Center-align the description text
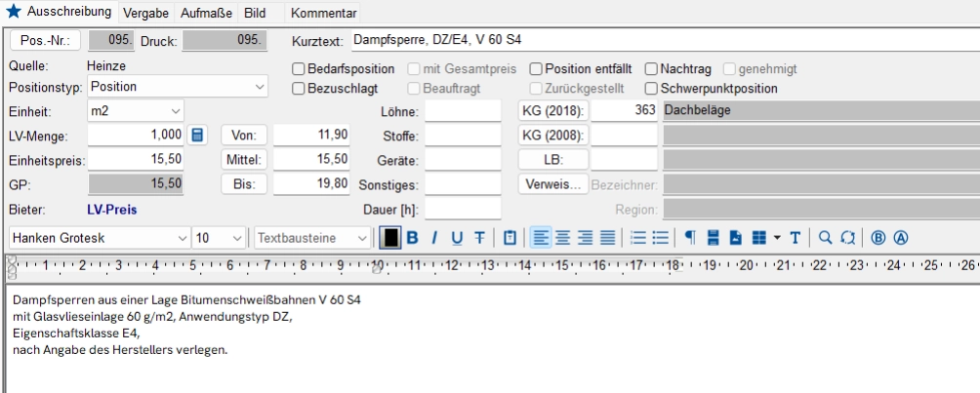The width and height of the screenshot is (980, 393). coord(563,238)
